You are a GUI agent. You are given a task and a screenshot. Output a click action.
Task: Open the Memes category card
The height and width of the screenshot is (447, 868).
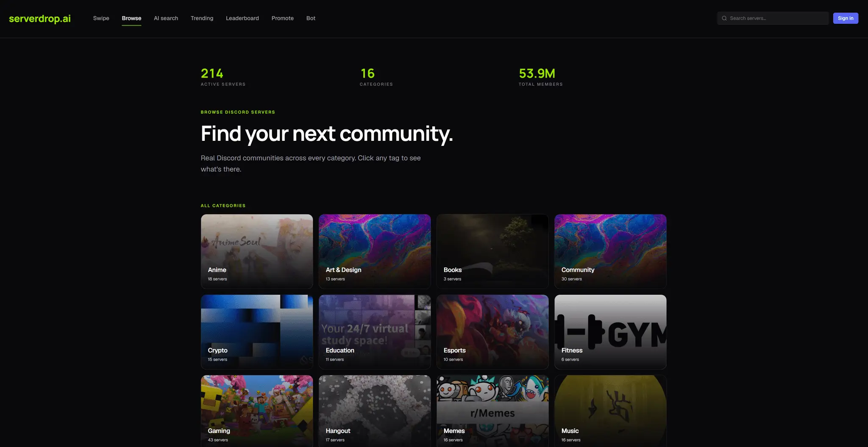tap(492, 411)
